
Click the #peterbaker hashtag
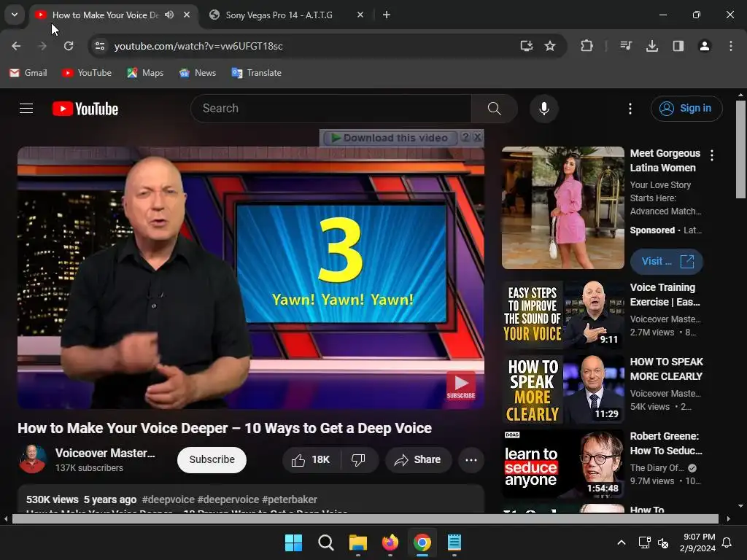pyautogui.click(x=289, y=499)
